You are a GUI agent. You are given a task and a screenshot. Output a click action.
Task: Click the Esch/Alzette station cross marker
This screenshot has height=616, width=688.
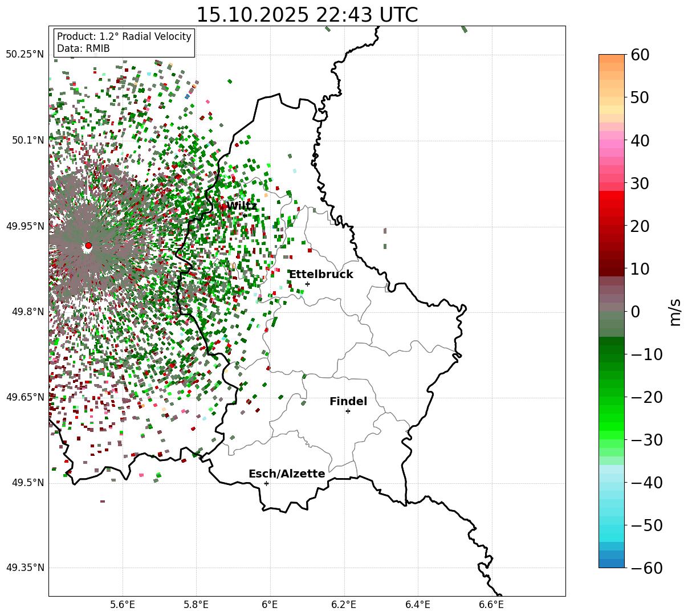[266, 483]
